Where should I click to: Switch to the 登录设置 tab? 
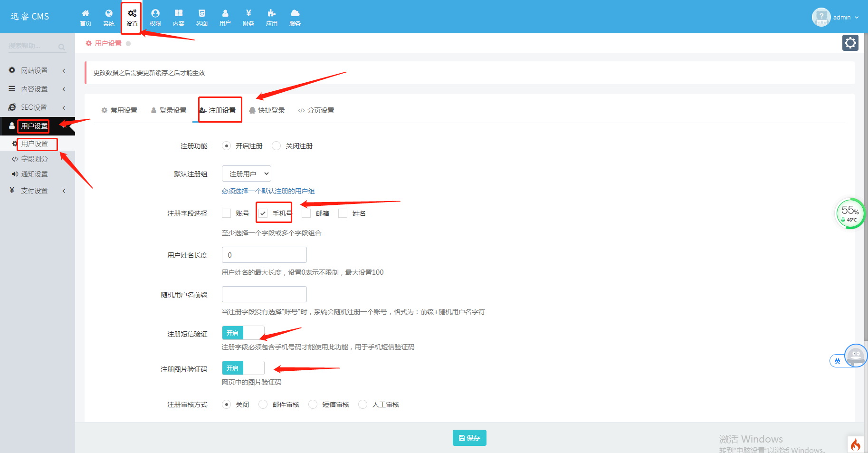[x=169, y=110]
